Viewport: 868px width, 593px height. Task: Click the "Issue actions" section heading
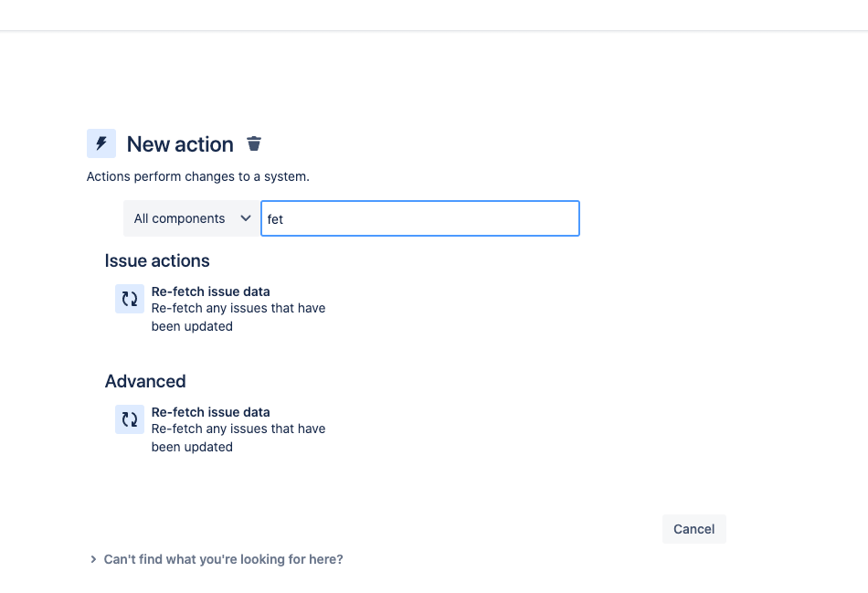click(x=157, y=261)
